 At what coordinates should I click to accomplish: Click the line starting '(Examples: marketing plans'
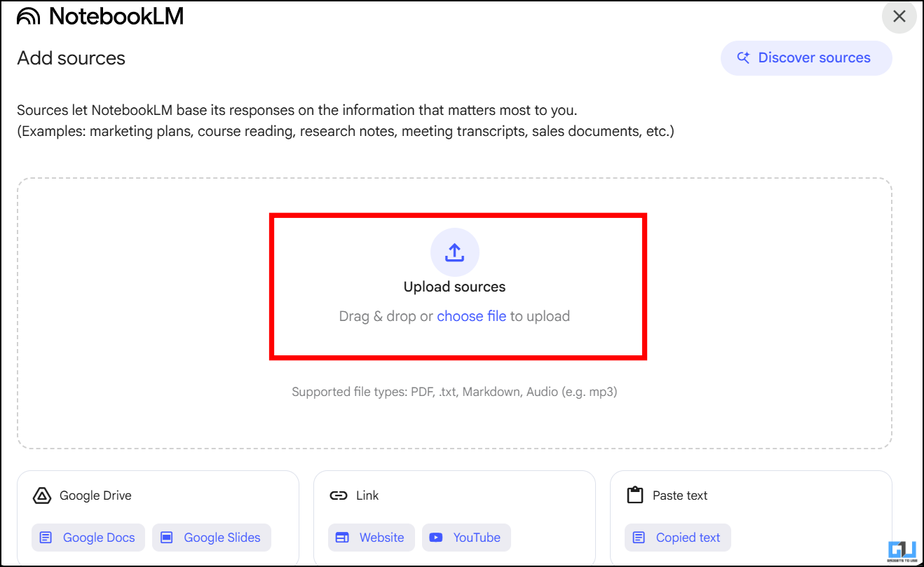coord(346,131)
